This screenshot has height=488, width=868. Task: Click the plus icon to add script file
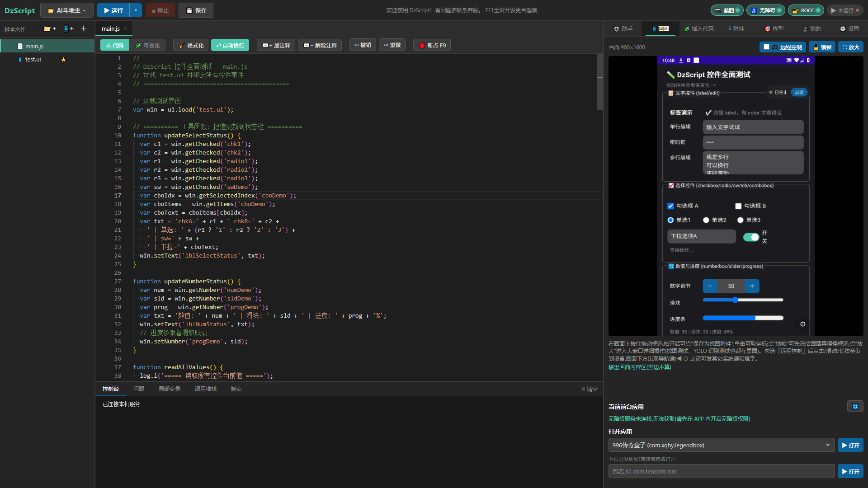(84, 28)
